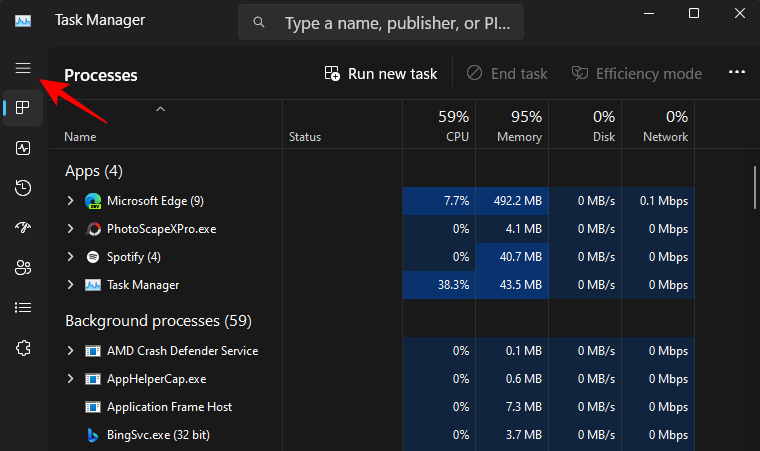Screen dimensions: 760x451
Task: Sort processes by Memory column
Action: (x=511, y=125)
